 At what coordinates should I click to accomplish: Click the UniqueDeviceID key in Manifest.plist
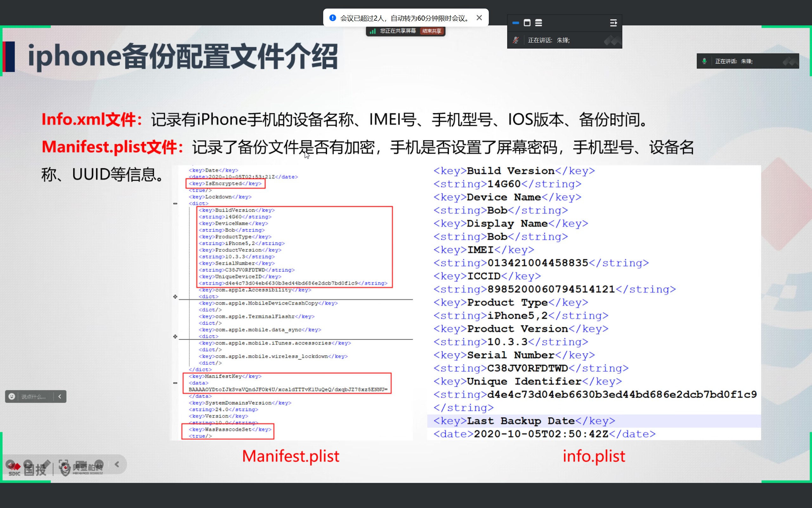240,277
